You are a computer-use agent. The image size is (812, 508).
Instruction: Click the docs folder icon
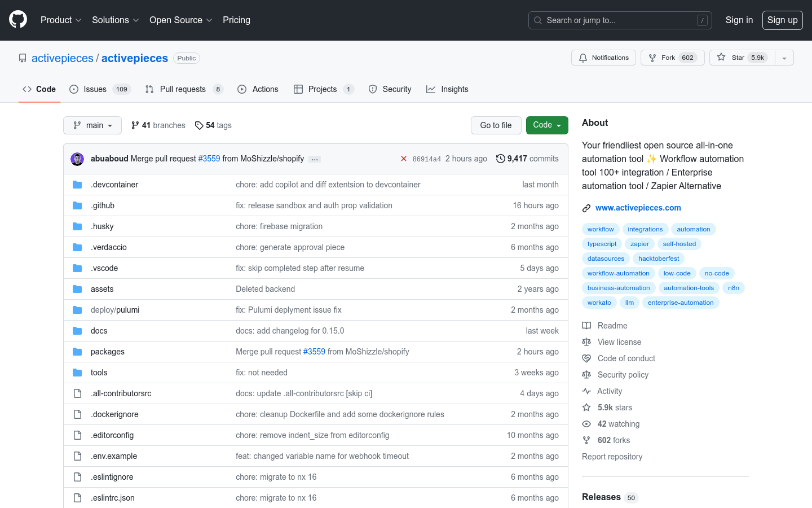(77, 331)
